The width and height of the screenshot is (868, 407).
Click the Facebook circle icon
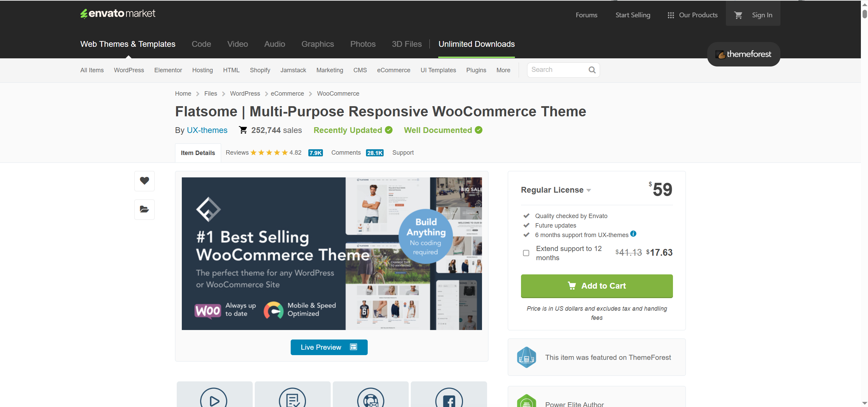coord(449,400)
